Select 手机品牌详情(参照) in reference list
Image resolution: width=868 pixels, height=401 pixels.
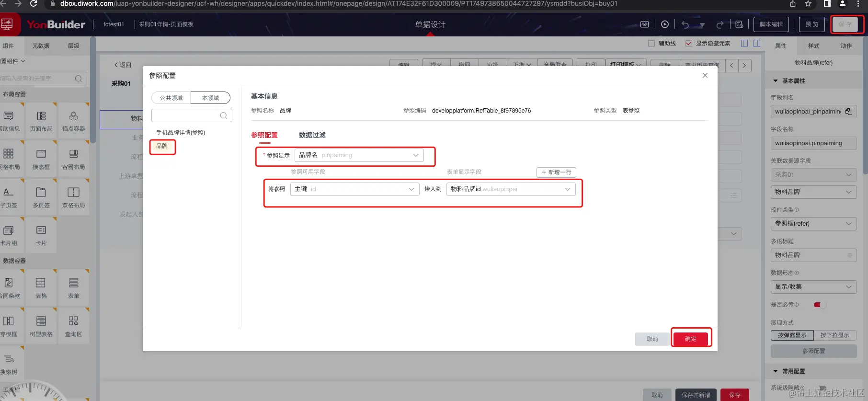[x=181, y=133]
